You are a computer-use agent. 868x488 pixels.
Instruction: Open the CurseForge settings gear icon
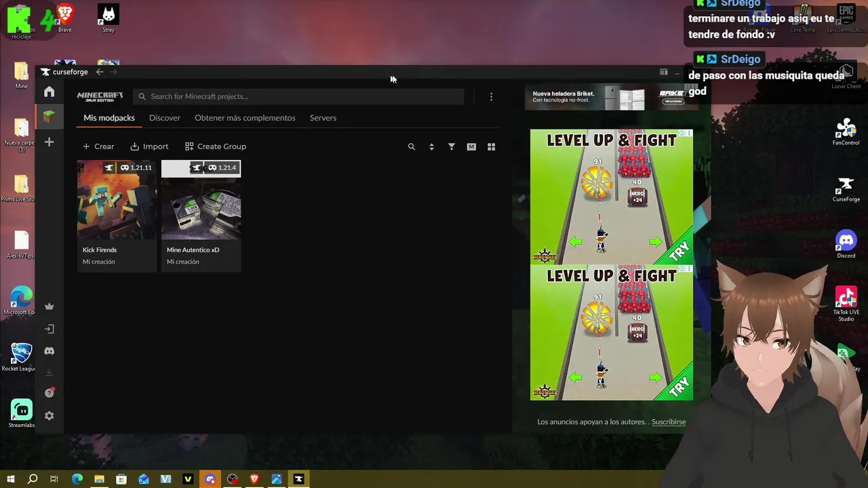coord(49,415)
